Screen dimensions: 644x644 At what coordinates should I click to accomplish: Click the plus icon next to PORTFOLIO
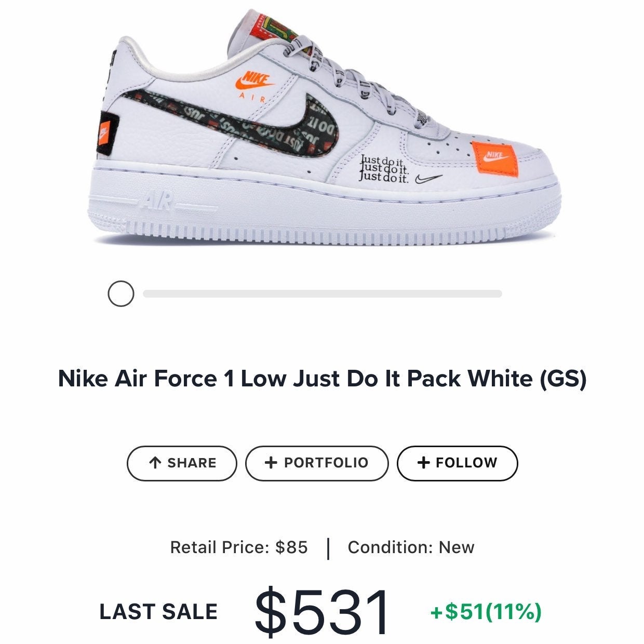tap(271, 463)
